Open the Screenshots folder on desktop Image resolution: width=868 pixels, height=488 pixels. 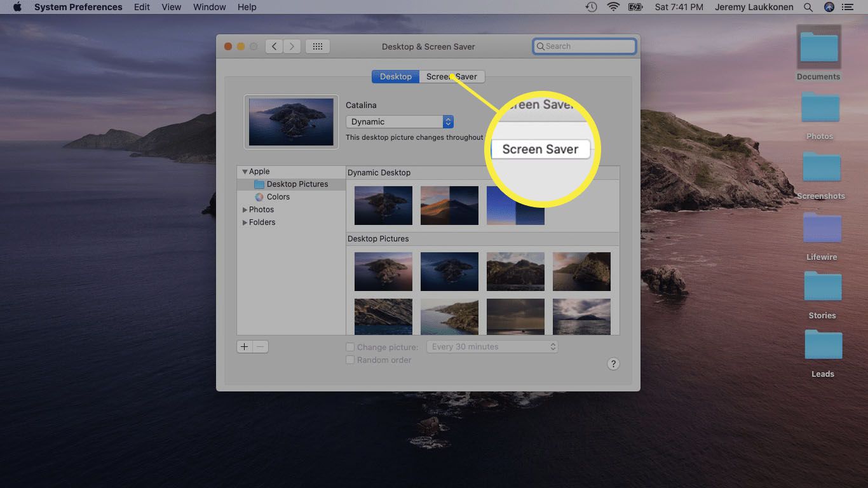point(821,174)
